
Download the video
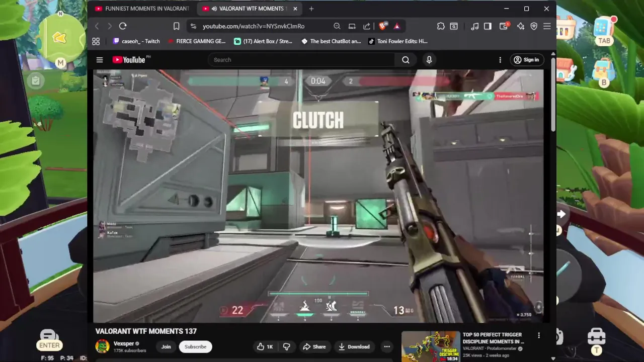coord(354,346)
